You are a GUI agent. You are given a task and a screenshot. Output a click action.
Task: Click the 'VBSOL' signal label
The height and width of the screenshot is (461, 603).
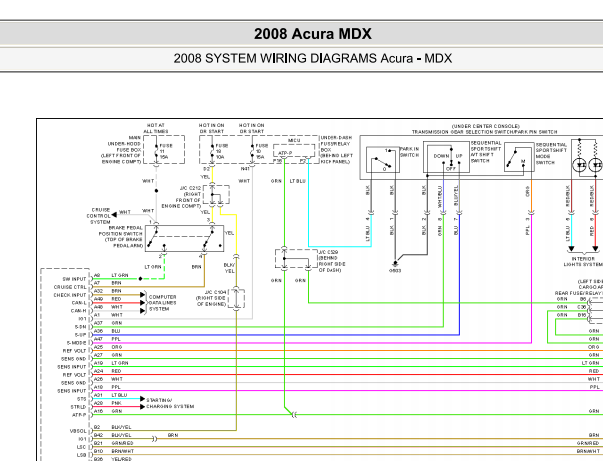[78, 431]
